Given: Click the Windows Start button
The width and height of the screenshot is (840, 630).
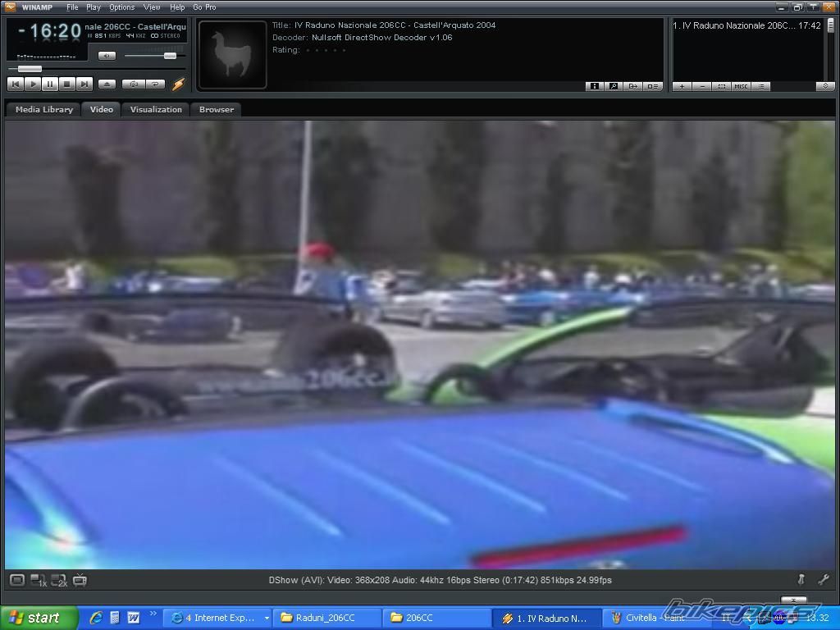Looking at the screenshot, I should pyautogui.click(x=38, y=618).
